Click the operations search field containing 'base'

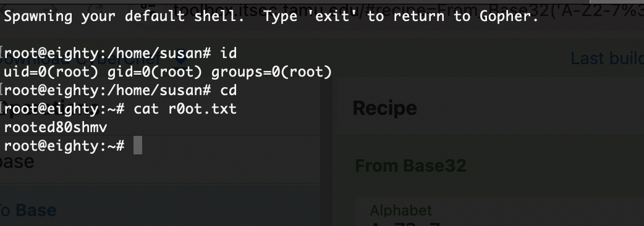click(x=160, y=161)
